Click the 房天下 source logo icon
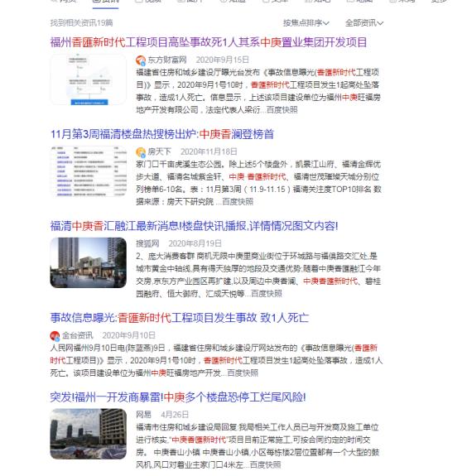This screenshot has height=476, width=467. [141, 151]
